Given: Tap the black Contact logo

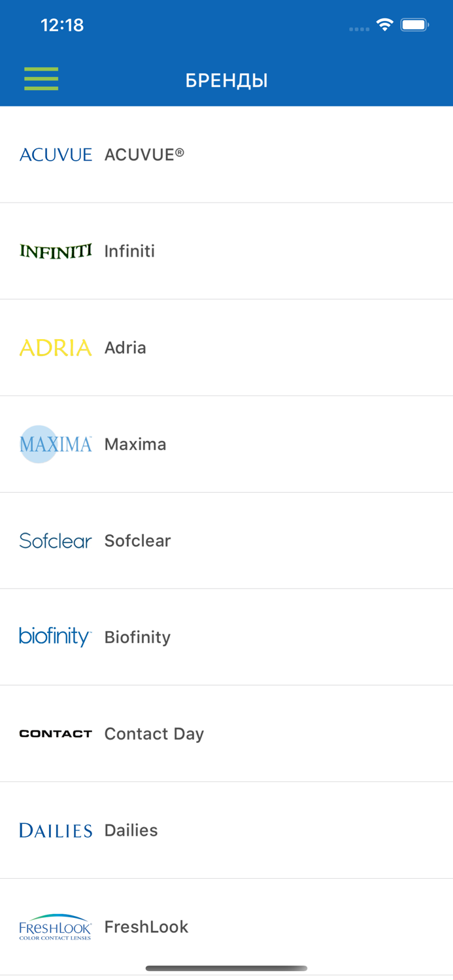Looking at the screenshot, I should pos(56,734).
